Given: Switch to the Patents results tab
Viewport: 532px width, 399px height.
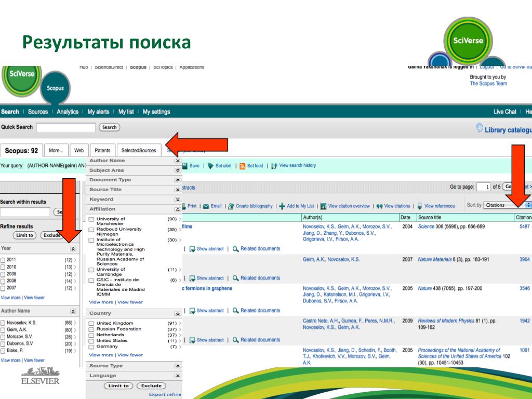Looking at the screenshot, I should pos(102,150).
